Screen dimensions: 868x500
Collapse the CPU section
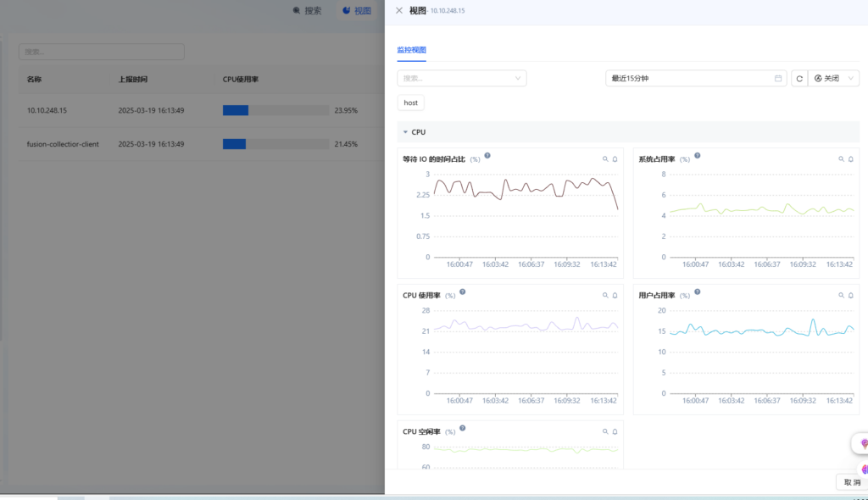[406, 132]
